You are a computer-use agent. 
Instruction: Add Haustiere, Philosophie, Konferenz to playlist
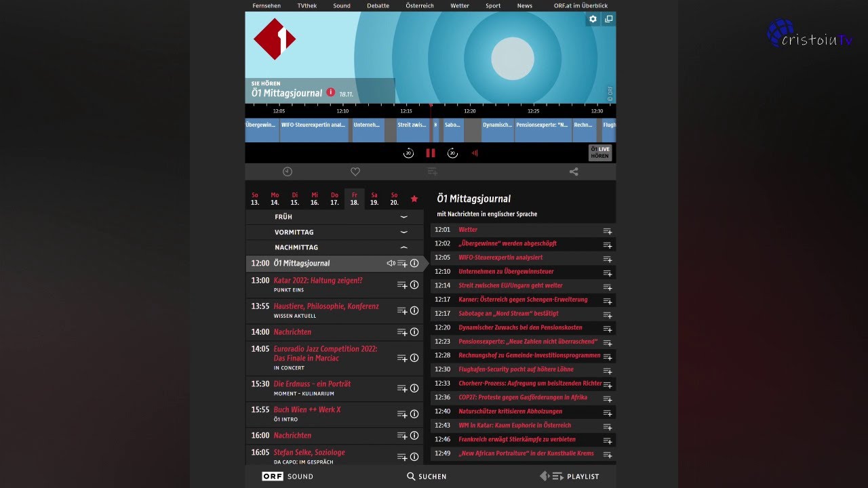402,310
